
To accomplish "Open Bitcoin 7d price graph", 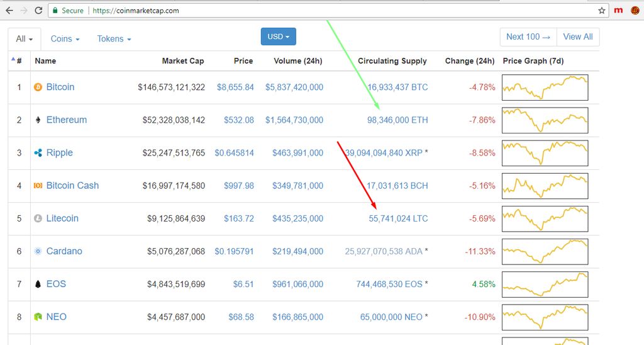I will click(545, 87).
